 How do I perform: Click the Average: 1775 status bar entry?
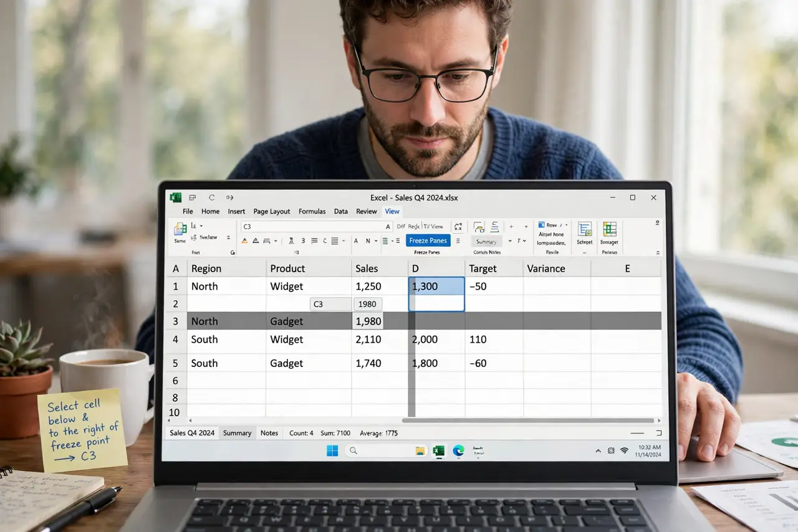[377, 433]
